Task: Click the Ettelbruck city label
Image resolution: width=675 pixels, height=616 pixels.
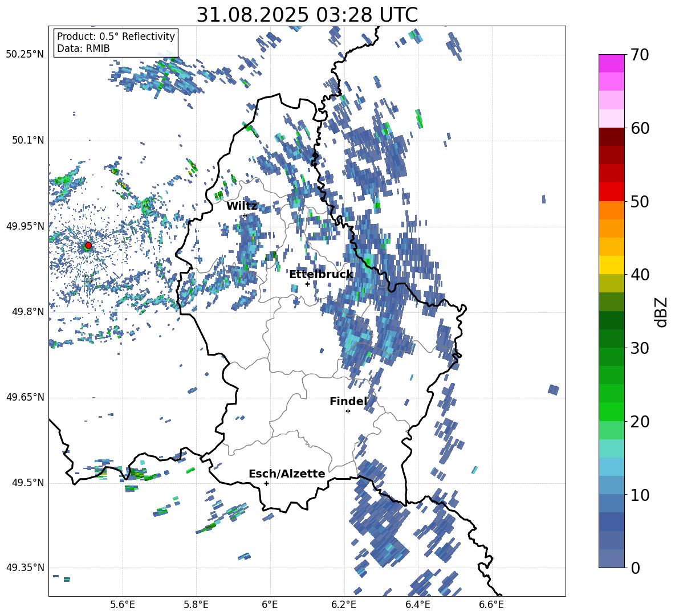Action: click(321, 275)
